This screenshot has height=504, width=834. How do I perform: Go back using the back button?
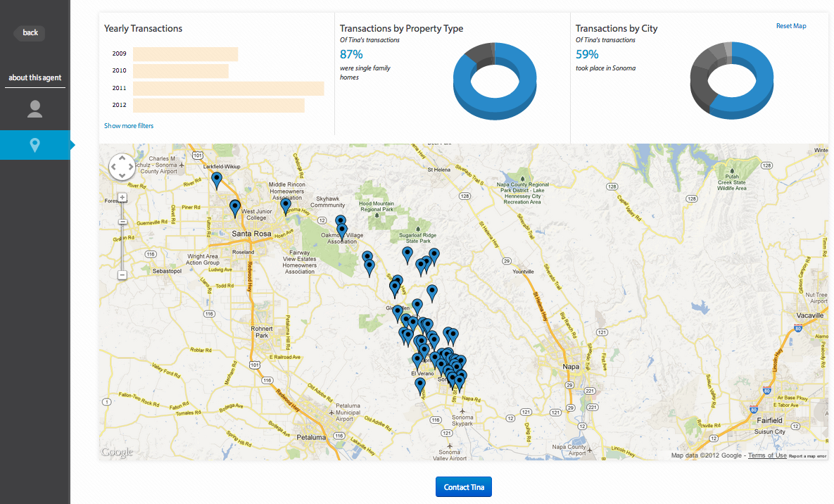pyautogui.click(x=30, y=32)
